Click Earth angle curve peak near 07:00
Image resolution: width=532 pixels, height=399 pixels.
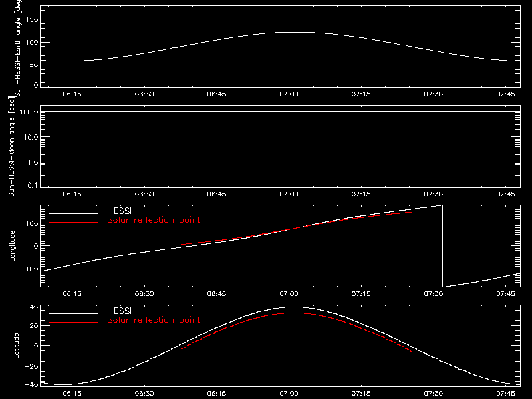(296, 33)
